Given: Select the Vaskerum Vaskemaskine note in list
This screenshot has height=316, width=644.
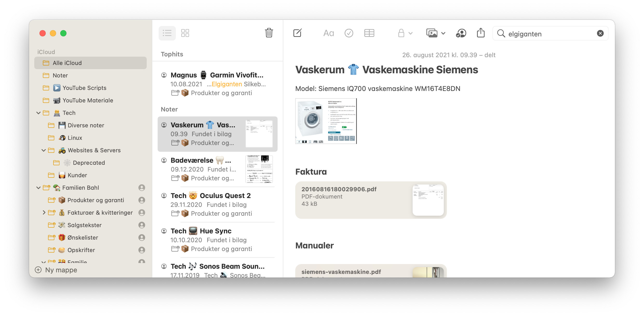Looking at the screenshot, I should coord(218,134).
